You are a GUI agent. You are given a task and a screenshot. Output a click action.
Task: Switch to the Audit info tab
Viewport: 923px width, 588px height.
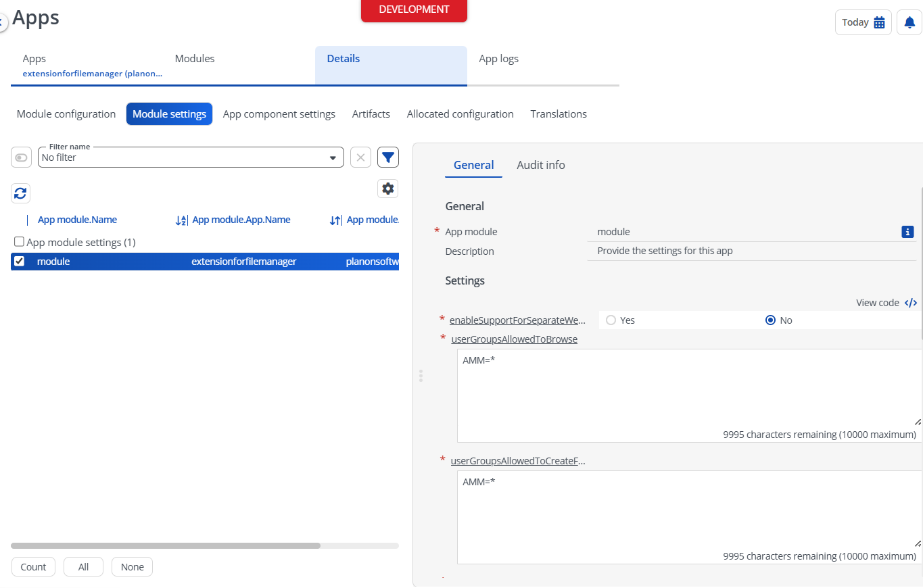point(541,165)
